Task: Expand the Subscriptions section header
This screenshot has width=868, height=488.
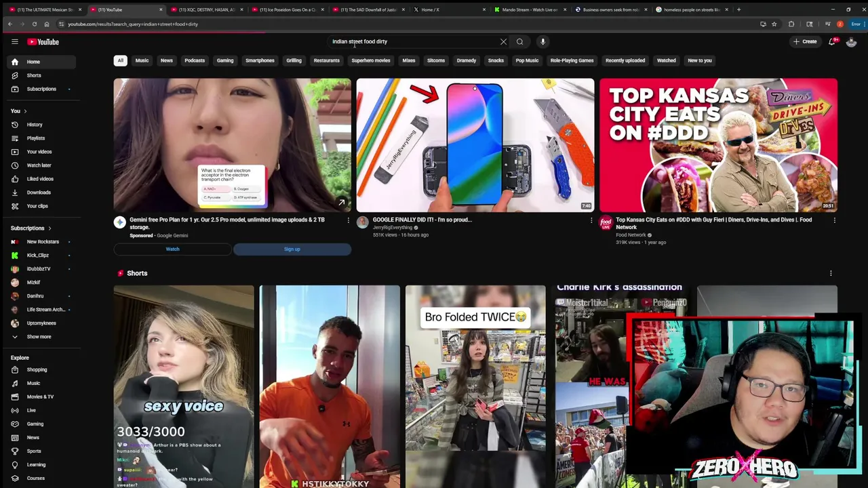Action: pos(31,228)
